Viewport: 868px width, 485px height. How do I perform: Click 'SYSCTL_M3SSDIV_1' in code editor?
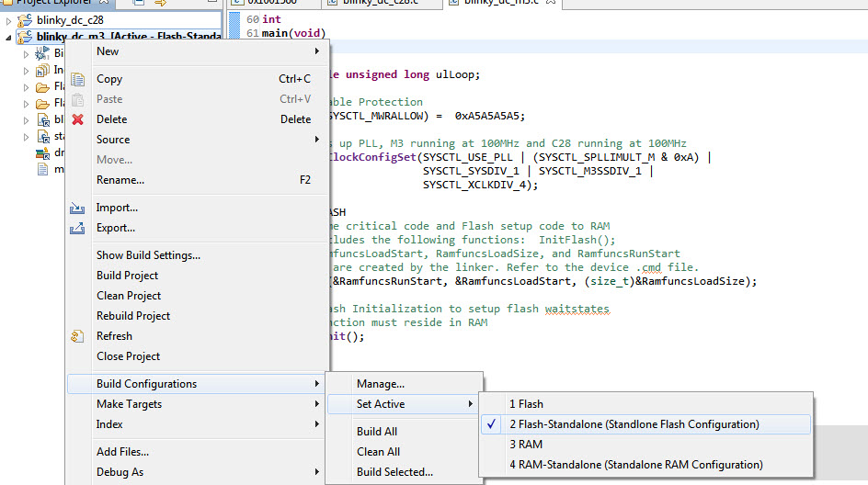[590, 171]
